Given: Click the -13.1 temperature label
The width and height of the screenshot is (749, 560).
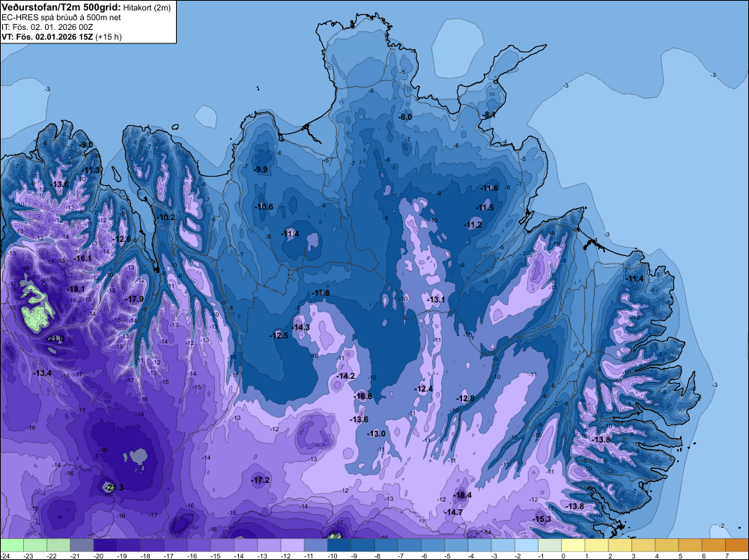Looking at the screenshot, I should point(436,299).
